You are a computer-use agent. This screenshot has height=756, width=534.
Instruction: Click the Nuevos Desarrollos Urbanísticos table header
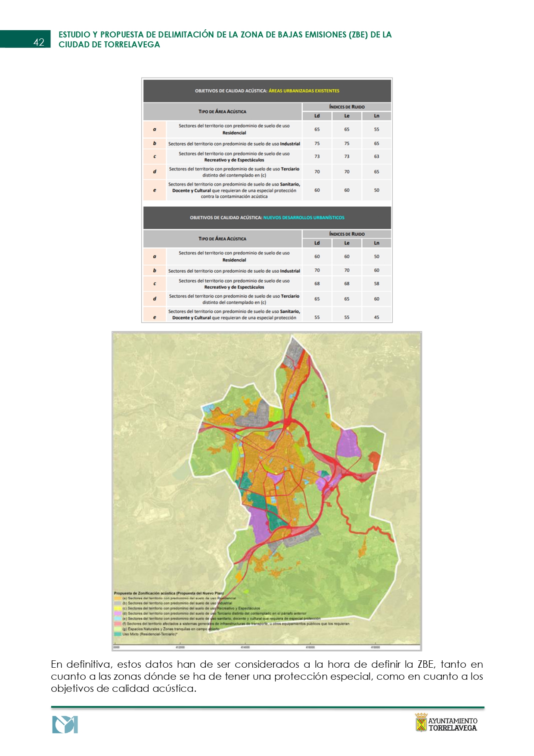(x=267, y=218)
